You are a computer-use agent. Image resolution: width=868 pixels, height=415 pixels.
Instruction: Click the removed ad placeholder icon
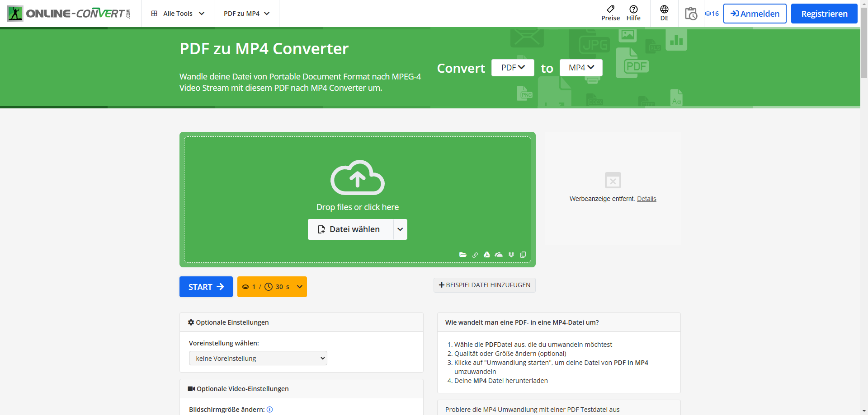613,180
